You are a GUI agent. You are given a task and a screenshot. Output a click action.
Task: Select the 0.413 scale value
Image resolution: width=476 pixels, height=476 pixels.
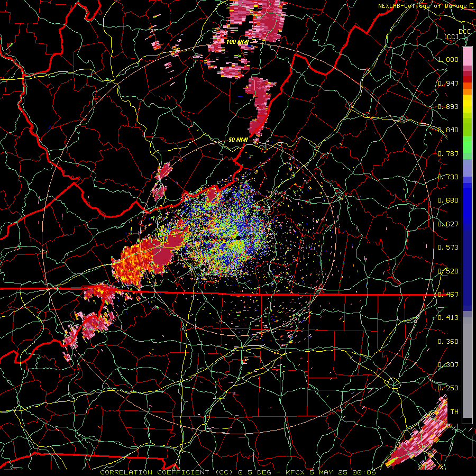click(448, 318)
